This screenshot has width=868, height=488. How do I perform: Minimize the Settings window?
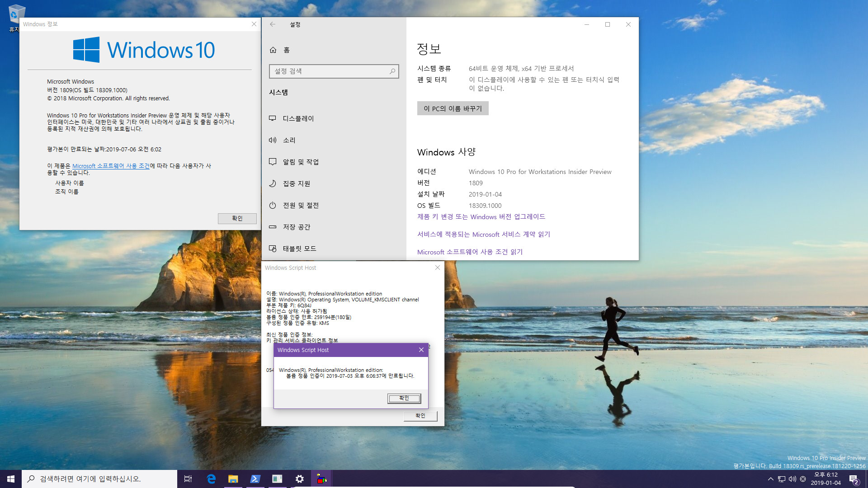[587, 24]
